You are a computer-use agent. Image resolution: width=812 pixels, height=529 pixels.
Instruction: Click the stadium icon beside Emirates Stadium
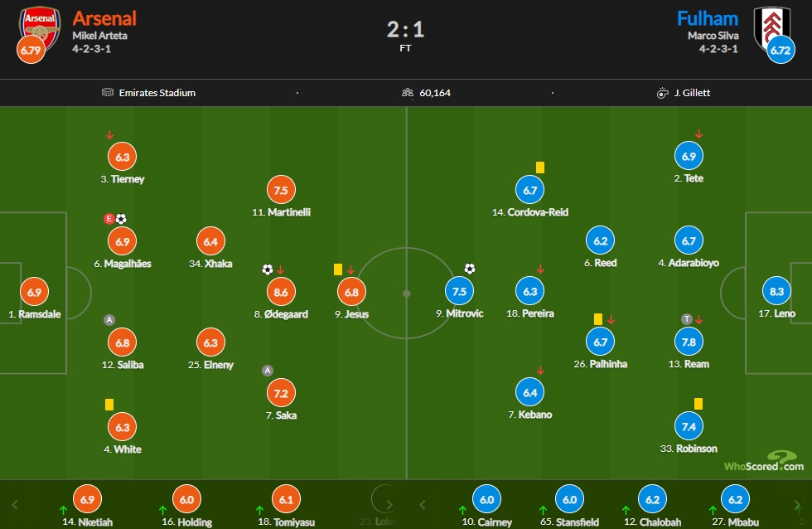click(x=107, y=92)
